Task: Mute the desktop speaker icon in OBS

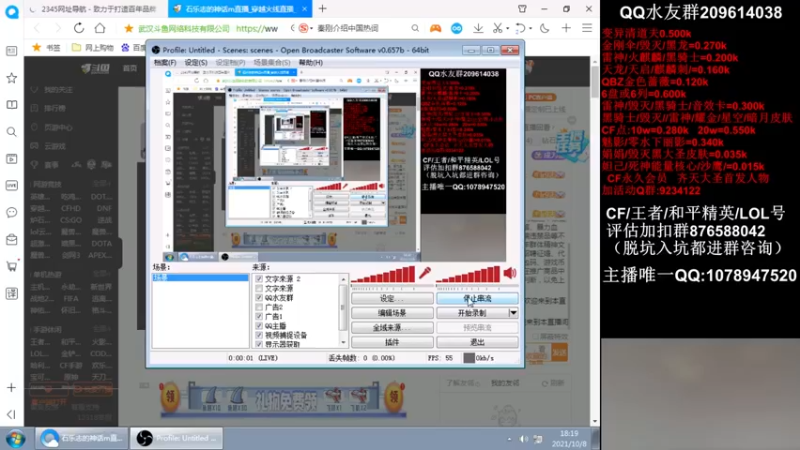Action: coord(510,273)
